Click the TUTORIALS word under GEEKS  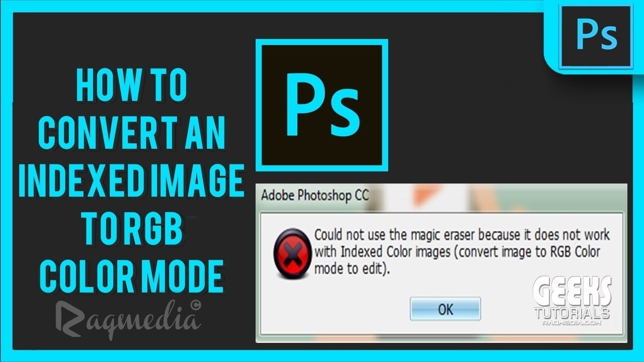click(x=573, y=314)
